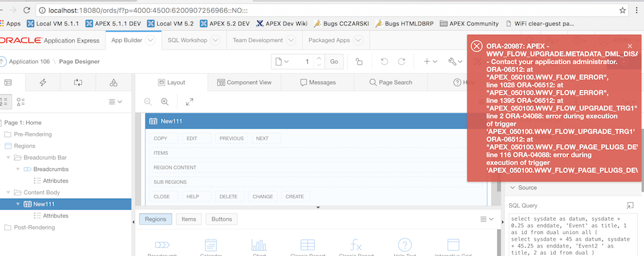Collapse the Content Body tree node
The height and width of the screenshot is (256, 644).
pyautogui.click(x=8, y=192)
